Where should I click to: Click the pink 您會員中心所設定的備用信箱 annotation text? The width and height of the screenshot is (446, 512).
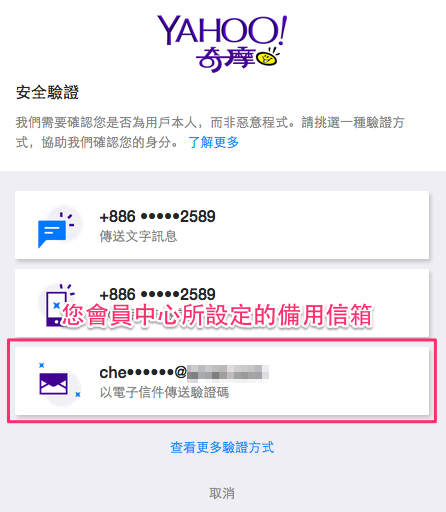tap(217, 315)
